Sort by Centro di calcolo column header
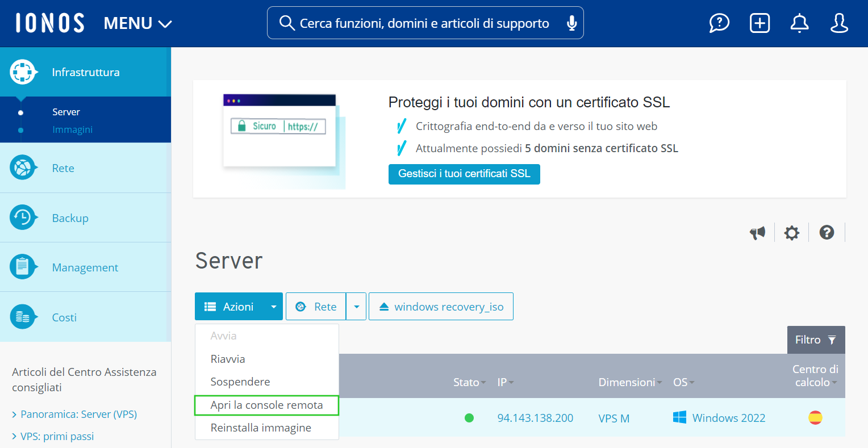This screenshot has width=868, height=448. tap(815, 376)
